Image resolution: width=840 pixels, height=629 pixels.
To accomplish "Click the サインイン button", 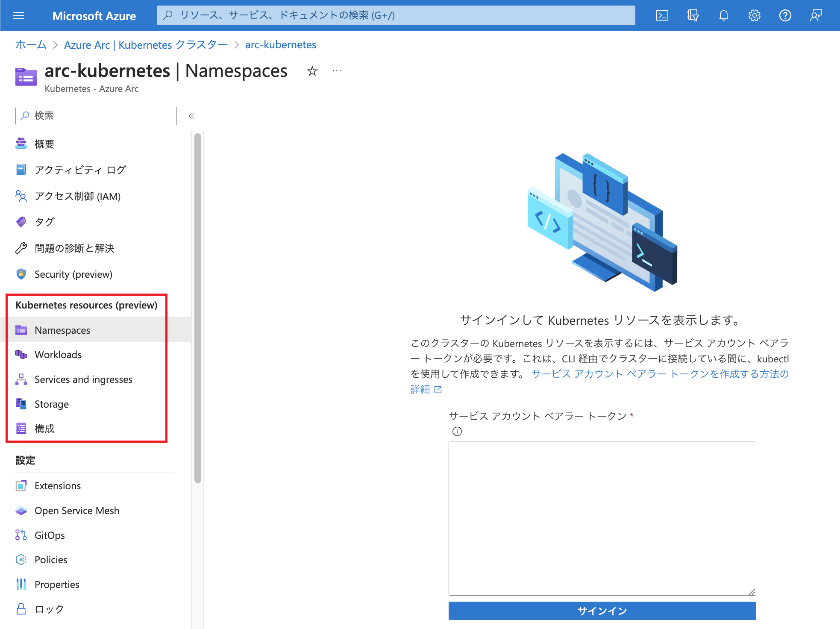I will click(x=602, y=611).
